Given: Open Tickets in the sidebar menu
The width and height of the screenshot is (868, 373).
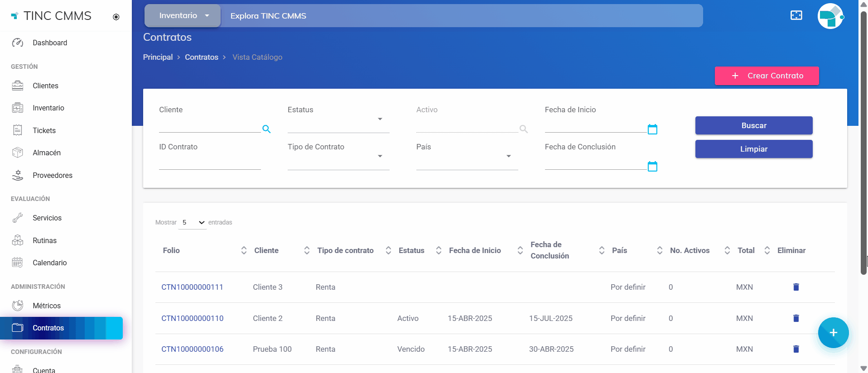Looking at the screenshot, I should pyautogui.click(x=44, y=130).
